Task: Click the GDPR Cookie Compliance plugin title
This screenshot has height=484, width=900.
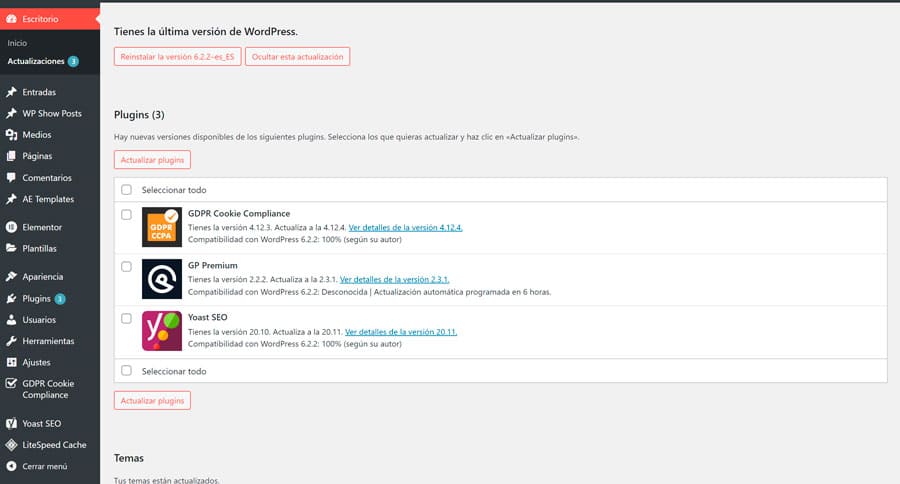Action: click(x=239, y=213)
